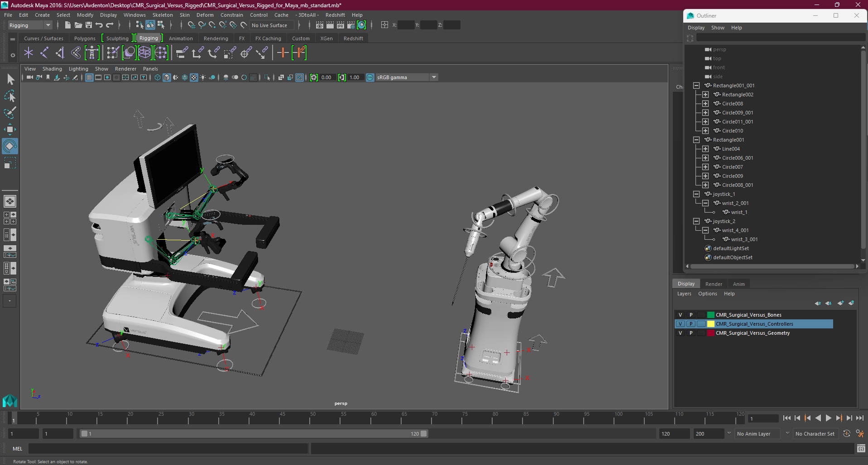Open the Render tab in layer editor

pyautogui.click(x=714, y=284)
